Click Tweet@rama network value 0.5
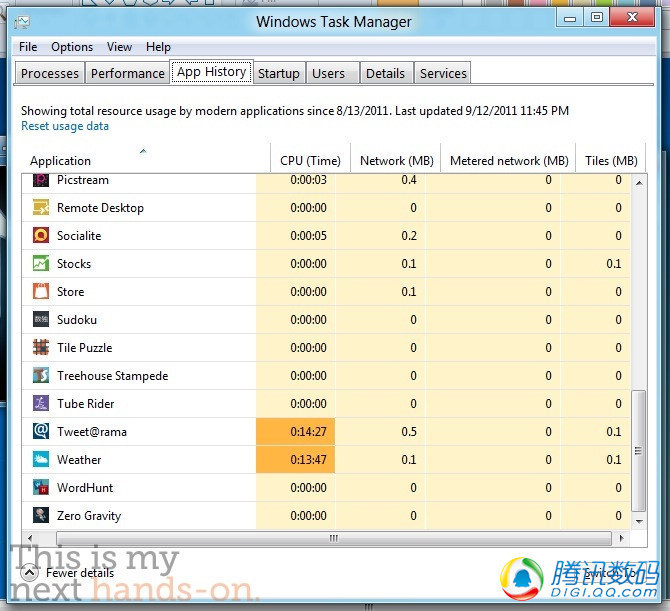The image size is (670, 611). [x=409, y=432]
